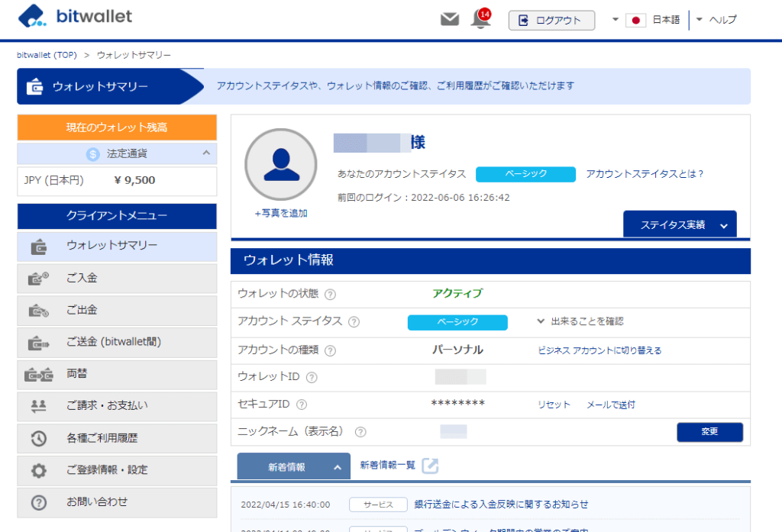Click ビジネス アカウントに切り替える link
The height and width of the screenshot is (532, 782).
click(x=599, y=350)
